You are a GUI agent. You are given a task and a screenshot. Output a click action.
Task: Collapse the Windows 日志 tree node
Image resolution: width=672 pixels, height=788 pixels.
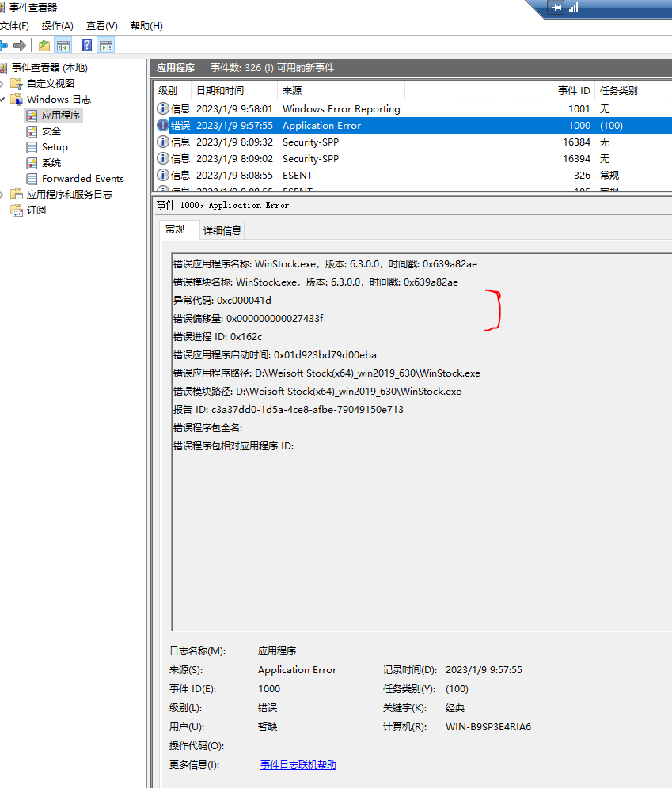click(2, 100)
